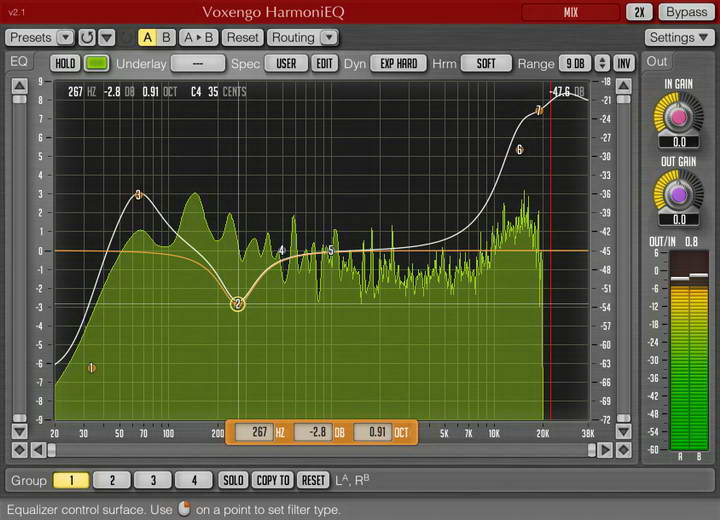The height and width of the screenshot is (520, 720).
Task: Open the Settings menu
Action: pos(679,37)
